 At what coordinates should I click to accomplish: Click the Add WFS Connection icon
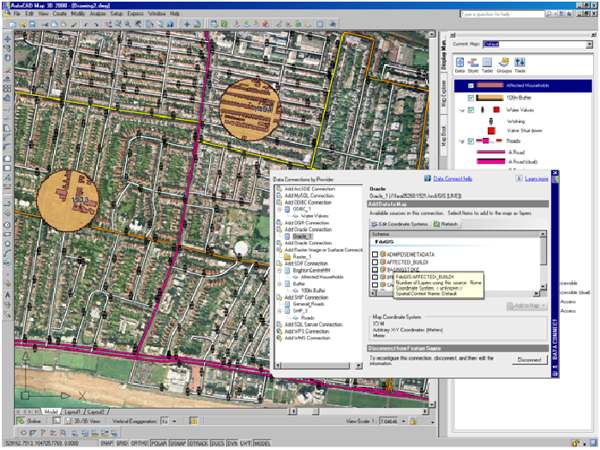[x=279, y=331]
